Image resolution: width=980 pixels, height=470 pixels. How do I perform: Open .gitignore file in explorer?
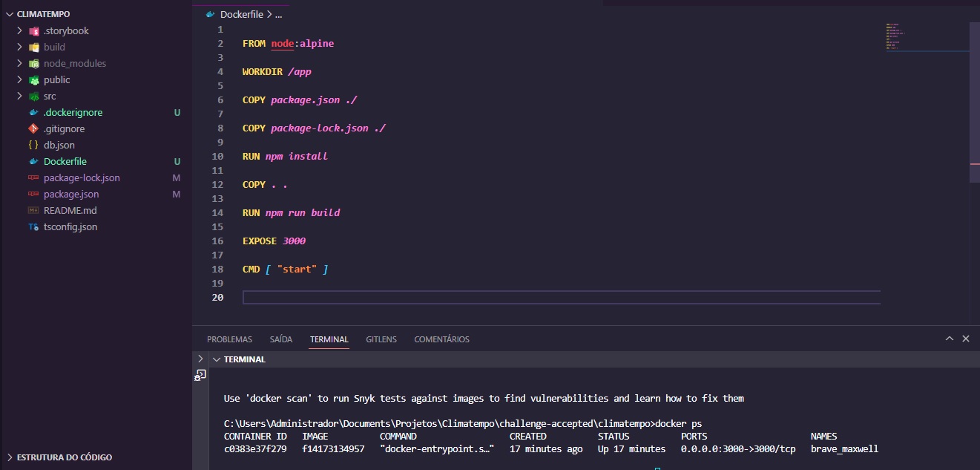point(64,129)
